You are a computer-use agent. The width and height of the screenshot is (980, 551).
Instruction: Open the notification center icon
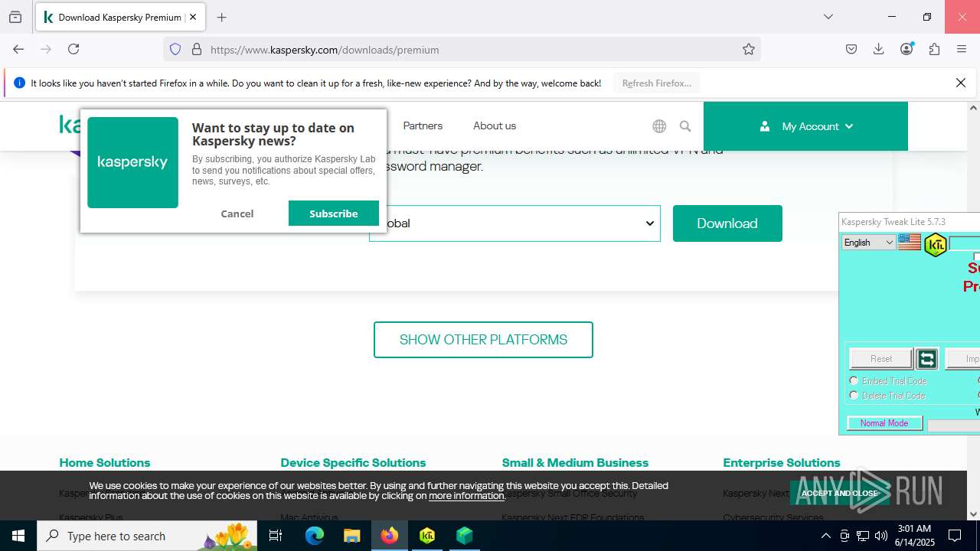click(955, 536)
